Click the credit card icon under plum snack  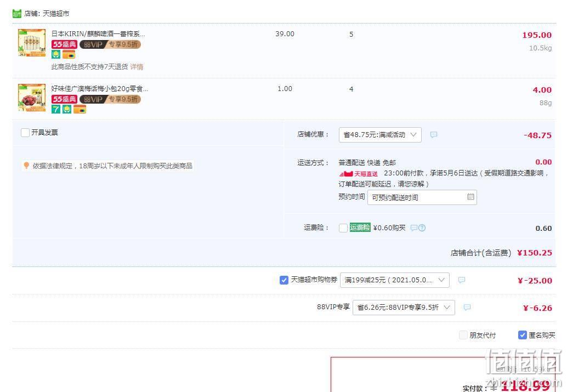(80, 109)
